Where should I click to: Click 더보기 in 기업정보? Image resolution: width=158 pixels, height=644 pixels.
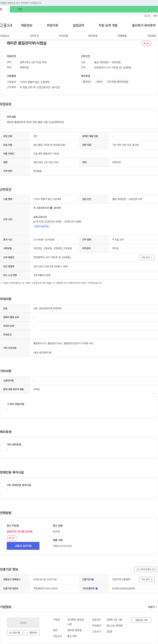(153, 607)
